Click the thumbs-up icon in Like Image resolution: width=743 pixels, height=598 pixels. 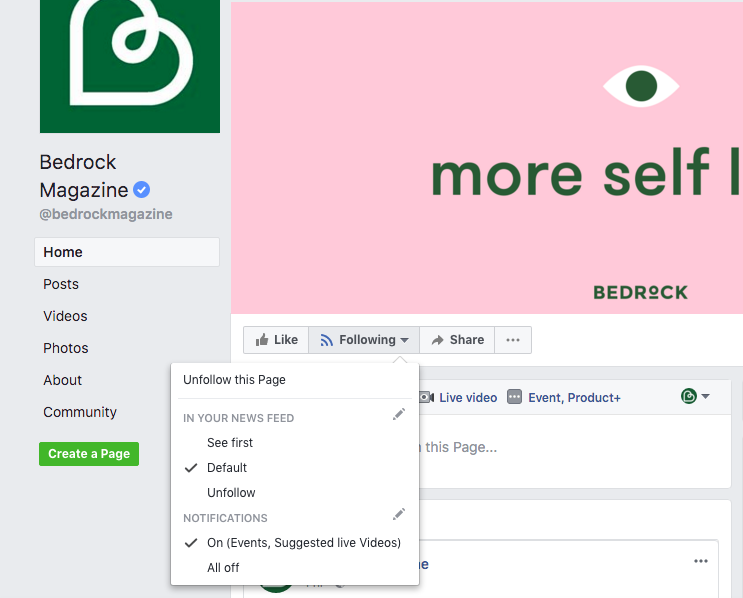262,340
